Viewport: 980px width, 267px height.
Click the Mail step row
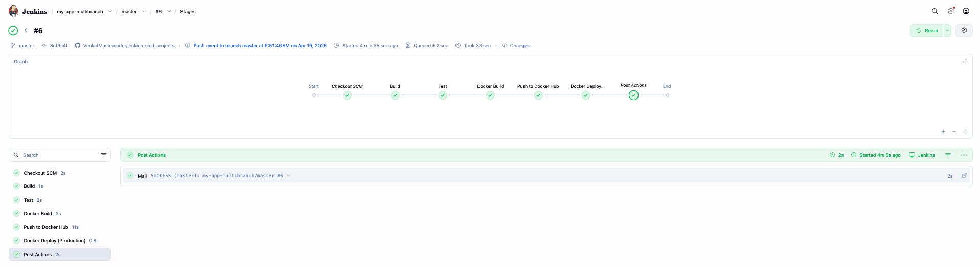546,176
